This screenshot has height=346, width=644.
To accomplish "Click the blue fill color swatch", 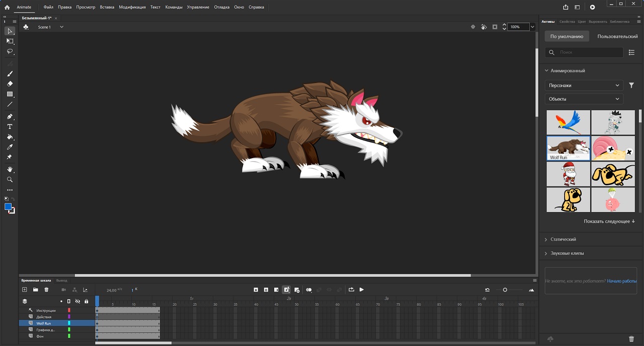I will (x=8, y=207).
